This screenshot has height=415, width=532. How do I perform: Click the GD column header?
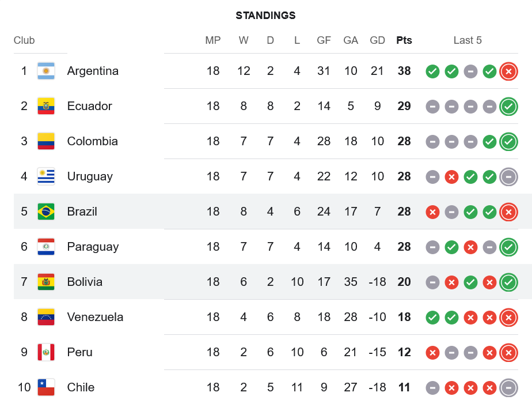(378, 40)
